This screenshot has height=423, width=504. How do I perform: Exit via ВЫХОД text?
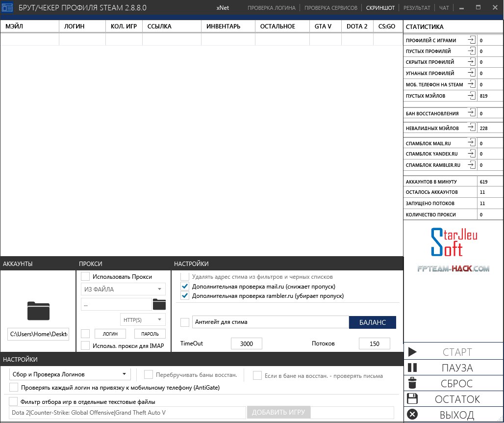[x=457, y=415]
